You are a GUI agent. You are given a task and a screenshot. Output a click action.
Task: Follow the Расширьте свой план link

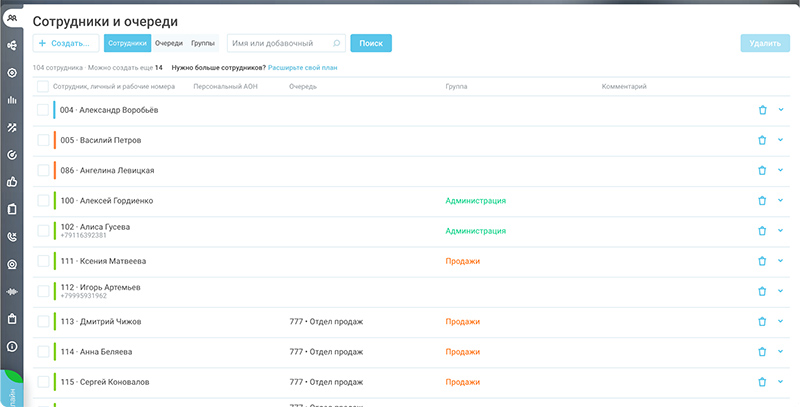click(x=304, y=68)
